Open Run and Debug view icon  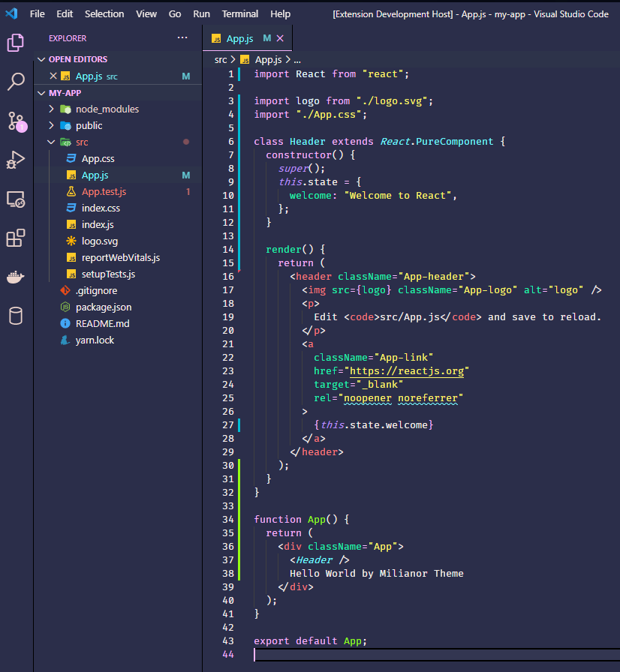(16, 160)
